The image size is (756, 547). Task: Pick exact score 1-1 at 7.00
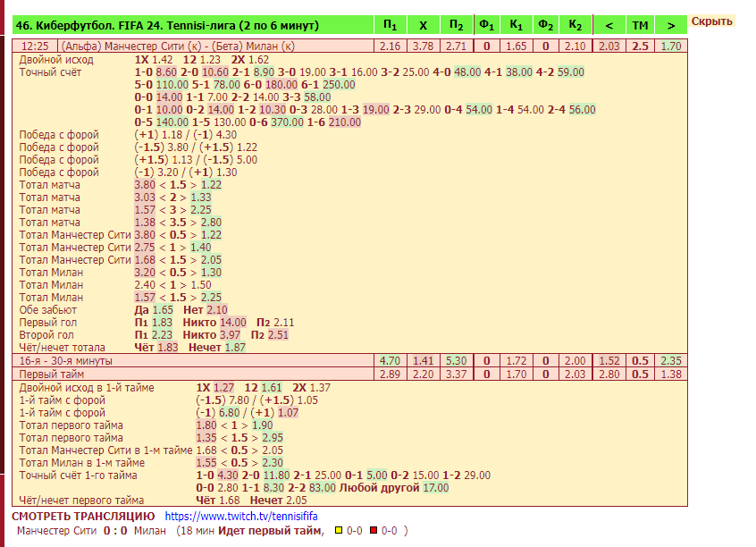[x=217, y=97]
